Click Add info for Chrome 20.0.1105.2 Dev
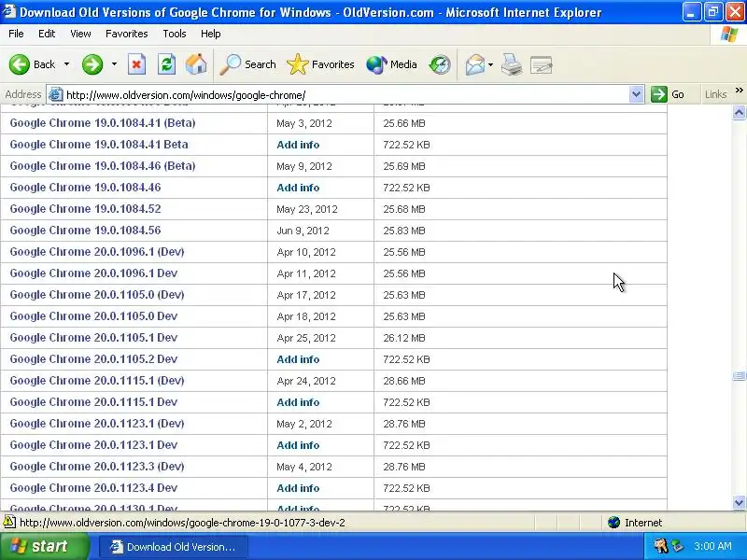 tap(298, 359)
